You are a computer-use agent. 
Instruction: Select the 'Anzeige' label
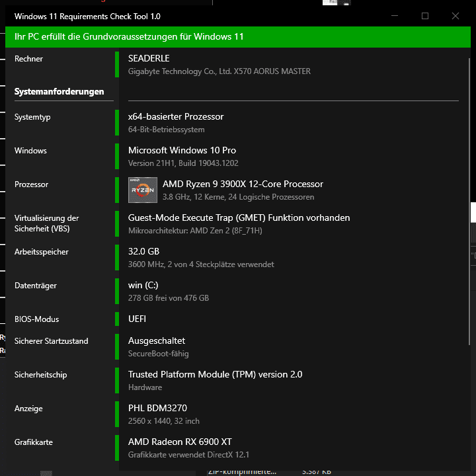click(x=28, y=409)
